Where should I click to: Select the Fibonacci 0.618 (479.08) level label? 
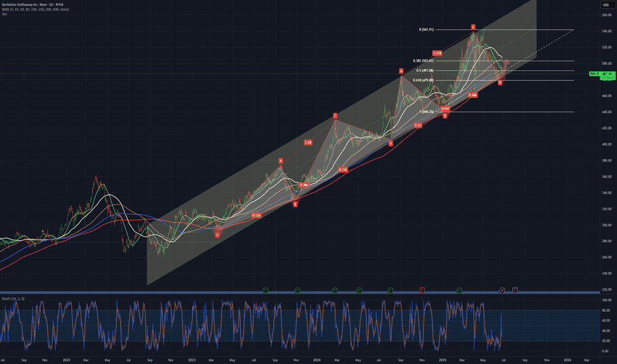[423, 80]
